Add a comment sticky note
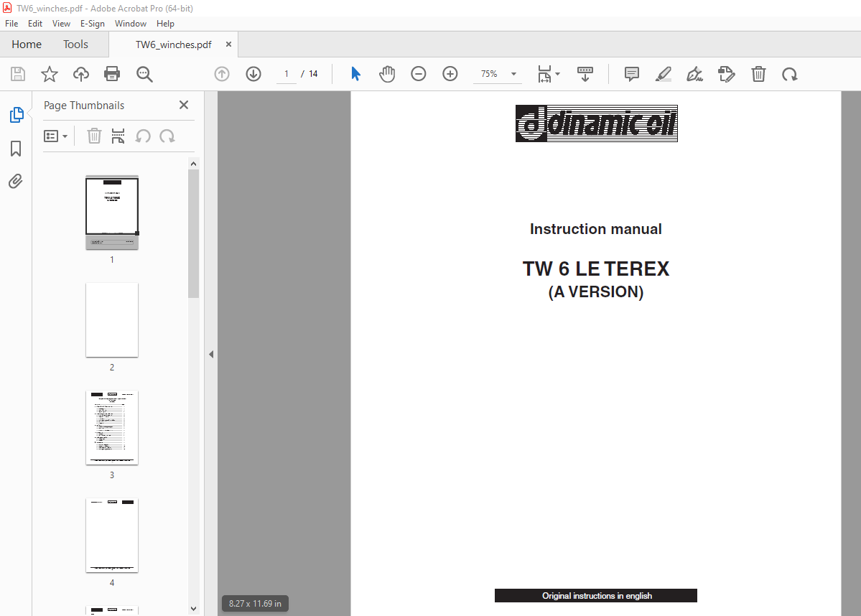861x616 pixels. tap(632, 74)
